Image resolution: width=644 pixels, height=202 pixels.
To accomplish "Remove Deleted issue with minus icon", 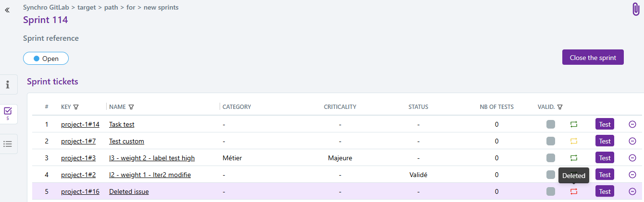I will pos(632,191).
